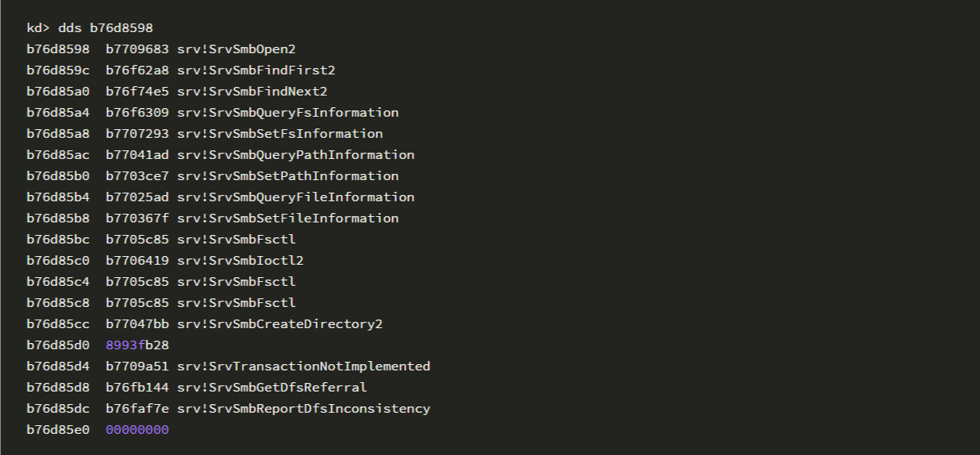Select srv!SrvSmbGetDfsReferral symbol
The width and height of the screenshot is (980, 455).
point(272,388)
